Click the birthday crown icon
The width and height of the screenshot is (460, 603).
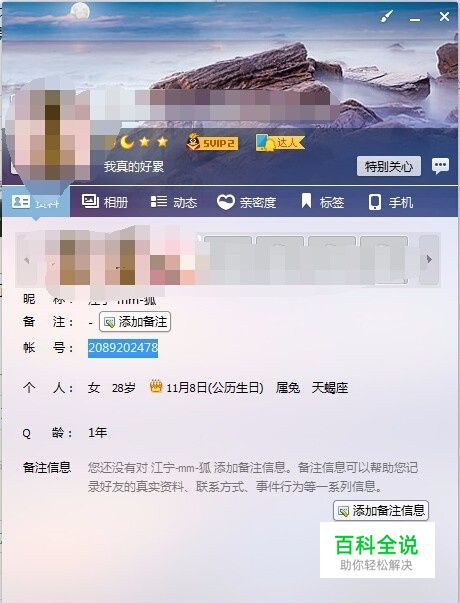pos(156,386)
